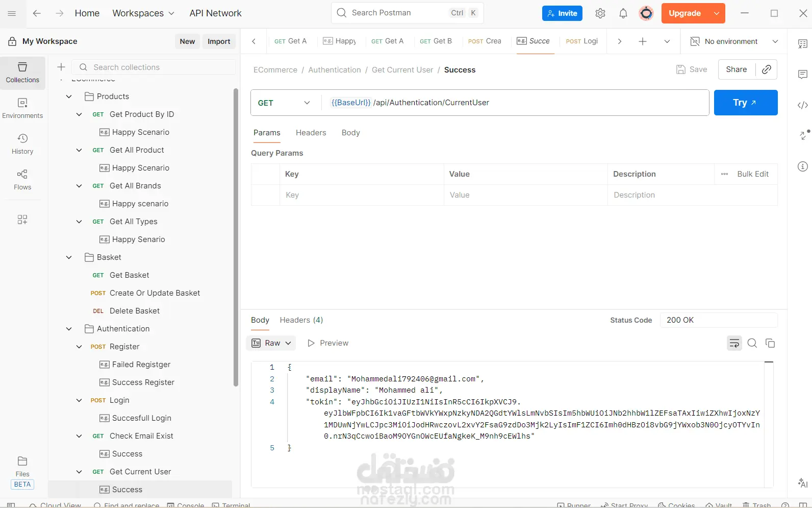Screen dimensions: 812x508
Task: Click the Share button
Action: tap(737, 69)
